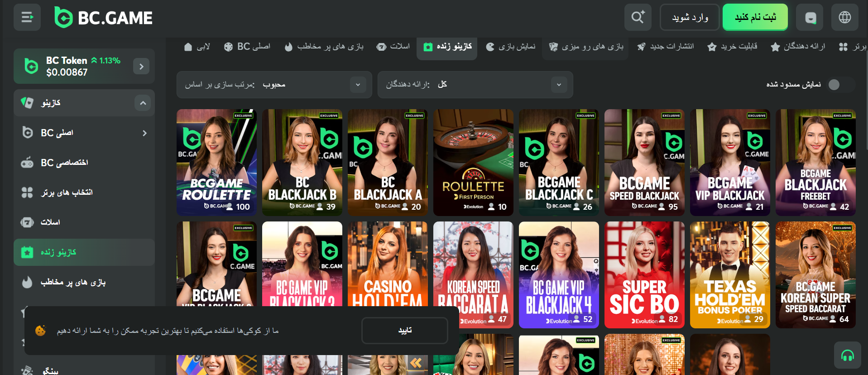The height and width of the screenshot is (375, 868).
Task: Open the ارائه دهندگان provider filter dropdown
Action: (x=475, y=85)
